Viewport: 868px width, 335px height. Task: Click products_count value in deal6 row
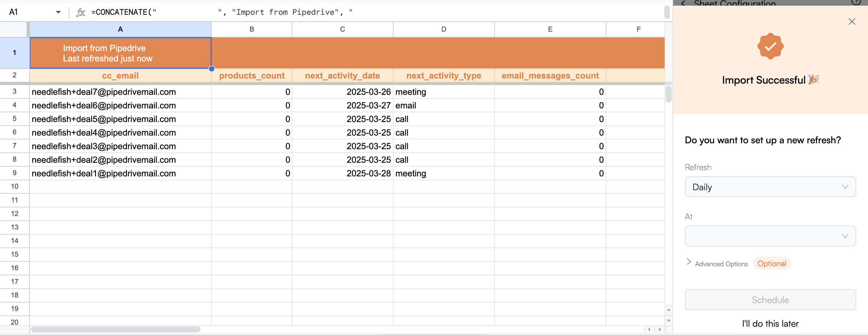[252, 105]
